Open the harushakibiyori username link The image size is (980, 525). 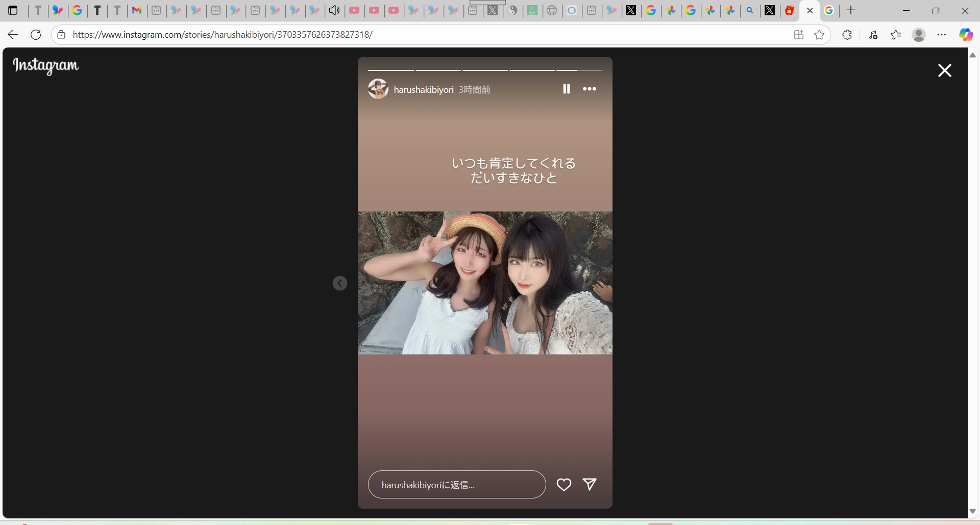point(424,90)
